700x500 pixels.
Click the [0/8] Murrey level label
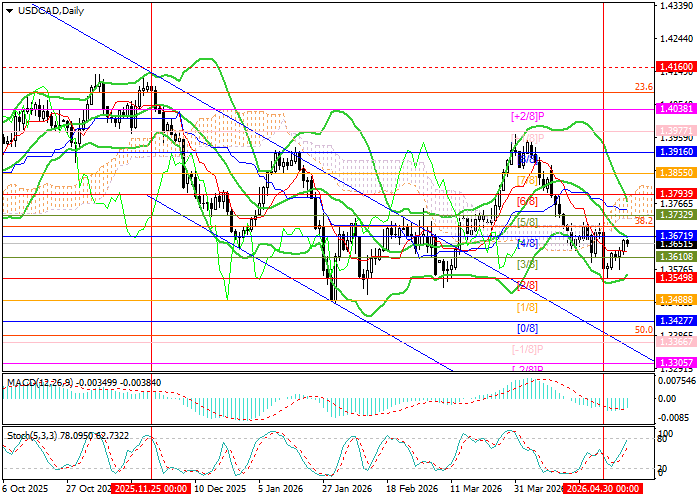pyautogui.click(x=527, y=328)
